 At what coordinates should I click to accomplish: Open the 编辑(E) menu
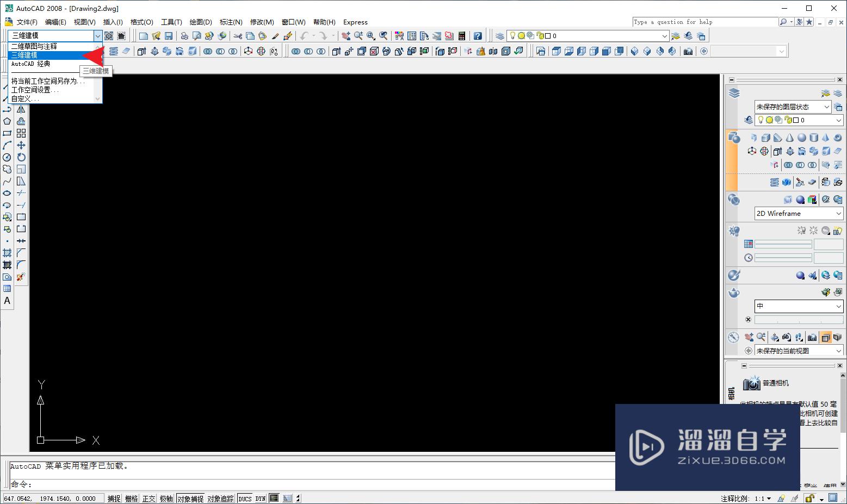tap(55, 22)
